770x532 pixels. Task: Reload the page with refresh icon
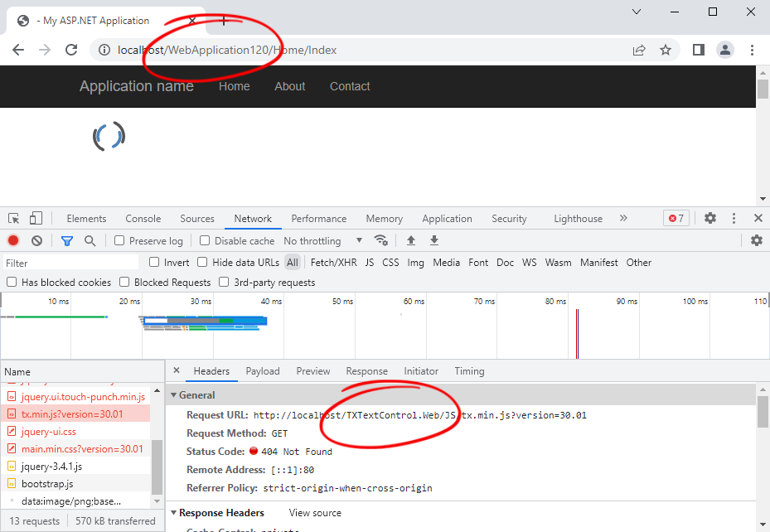72,50
